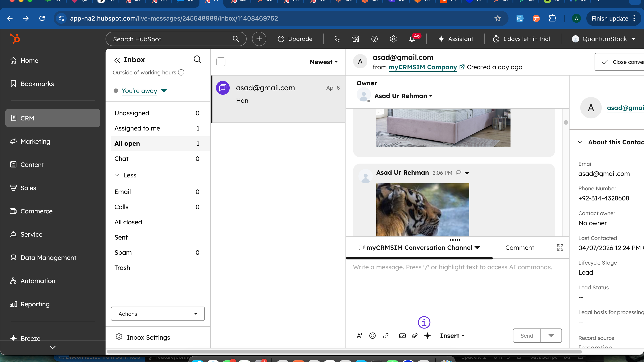This screenshot has height=362, width=644.
Task: Click the Send button
Action: click(527, 335)
